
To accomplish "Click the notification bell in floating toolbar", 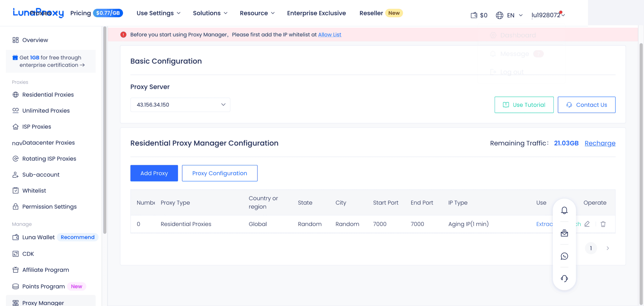I will pos(564,210).
